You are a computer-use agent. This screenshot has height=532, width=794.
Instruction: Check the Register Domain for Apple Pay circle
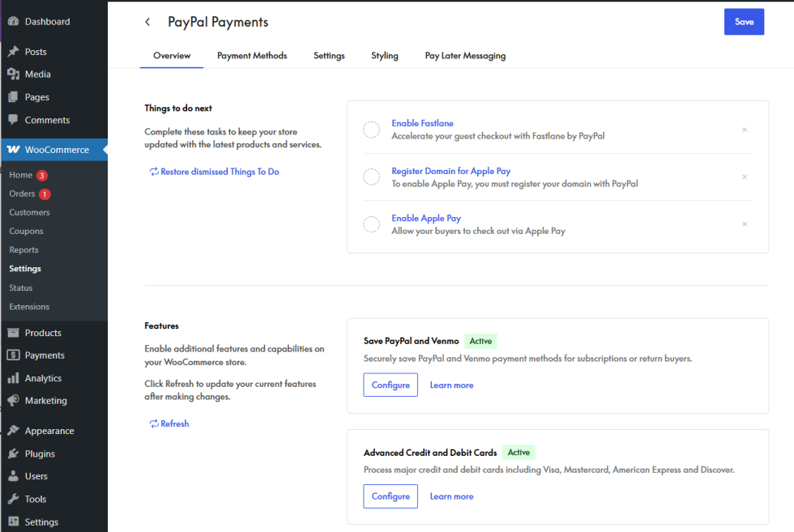pyautogui.click(x=371, y=177)
